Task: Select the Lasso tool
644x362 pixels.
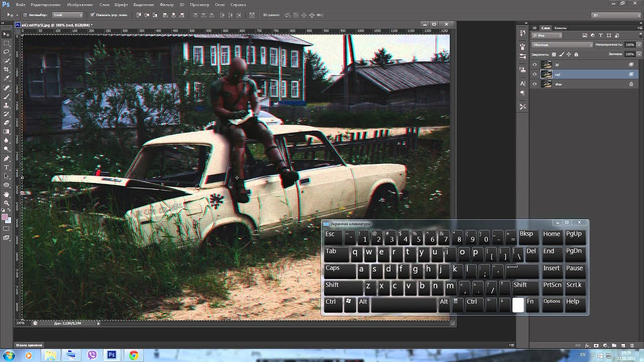Action: pos(7,52)
